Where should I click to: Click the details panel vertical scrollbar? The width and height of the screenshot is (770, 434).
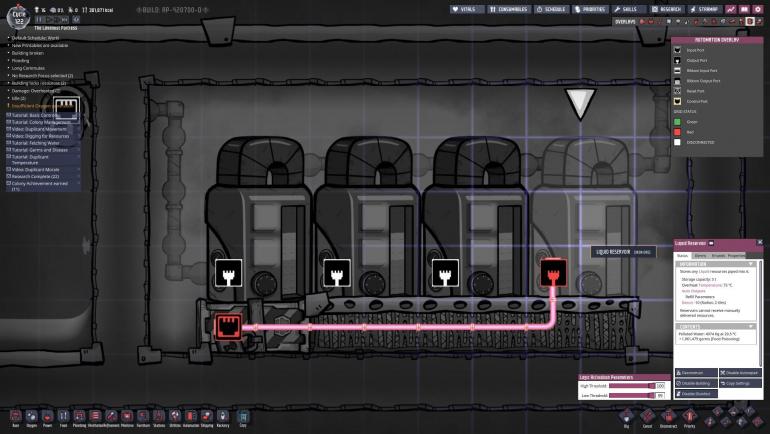[760, 312]
